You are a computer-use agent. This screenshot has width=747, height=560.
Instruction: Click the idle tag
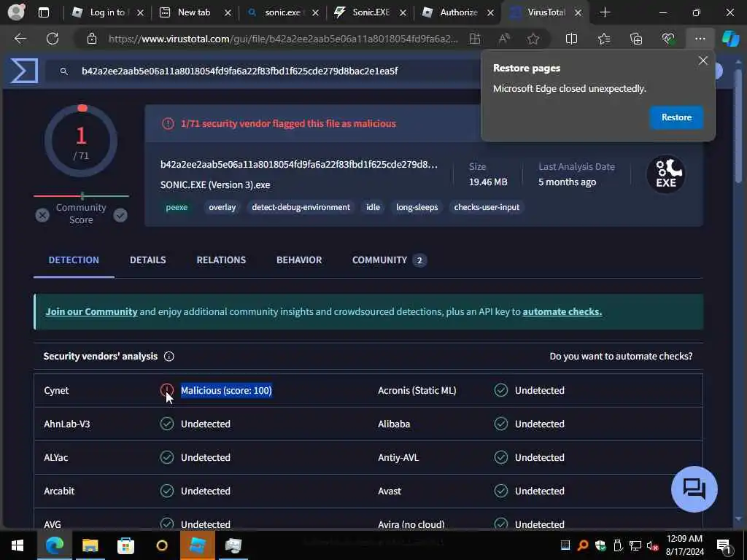[x=373, y=207]
